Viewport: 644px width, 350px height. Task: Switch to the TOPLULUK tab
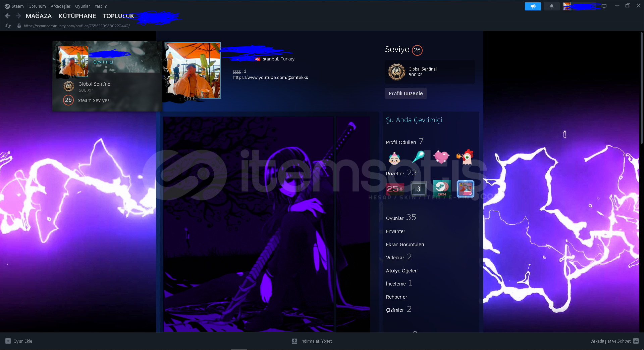118,16
